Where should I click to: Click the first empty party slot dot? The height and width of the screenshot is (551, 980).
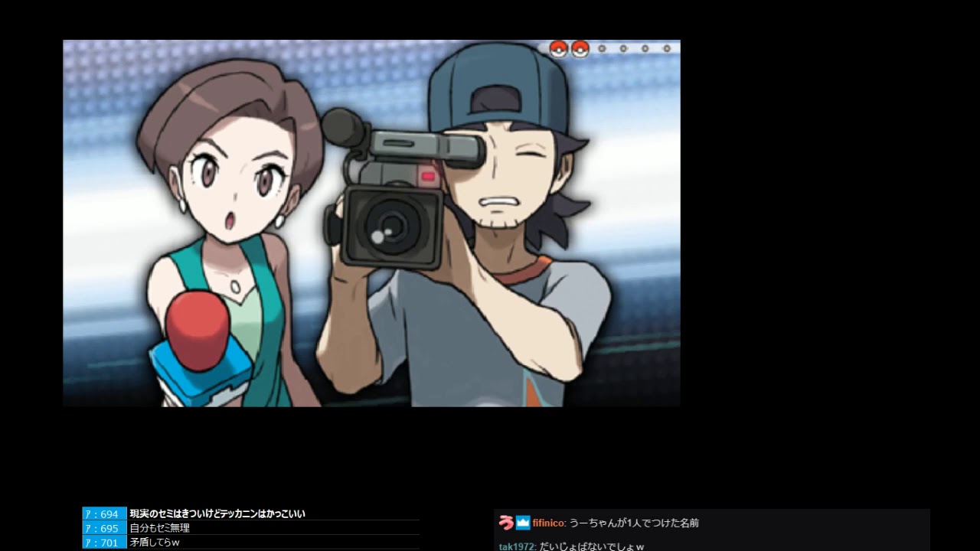[x=602, y=49]
